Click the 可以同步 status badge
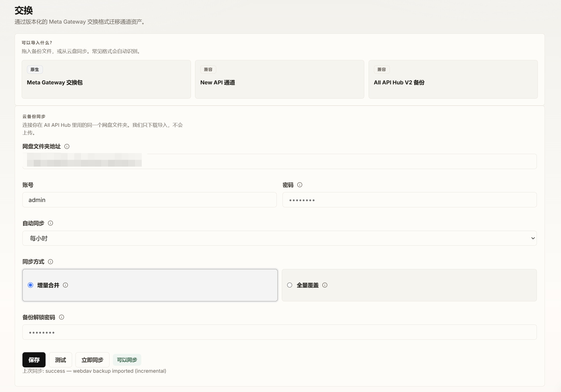The width and height of the screenshot is (561, 392). point(127,360)
